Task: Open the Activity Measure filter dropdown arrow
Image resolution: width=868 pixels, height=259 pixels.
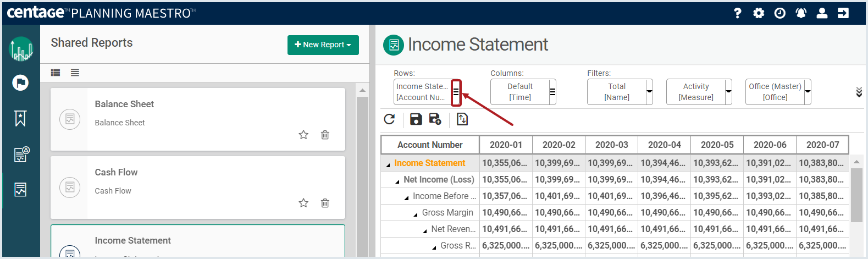Action: (x=728, y=92)
